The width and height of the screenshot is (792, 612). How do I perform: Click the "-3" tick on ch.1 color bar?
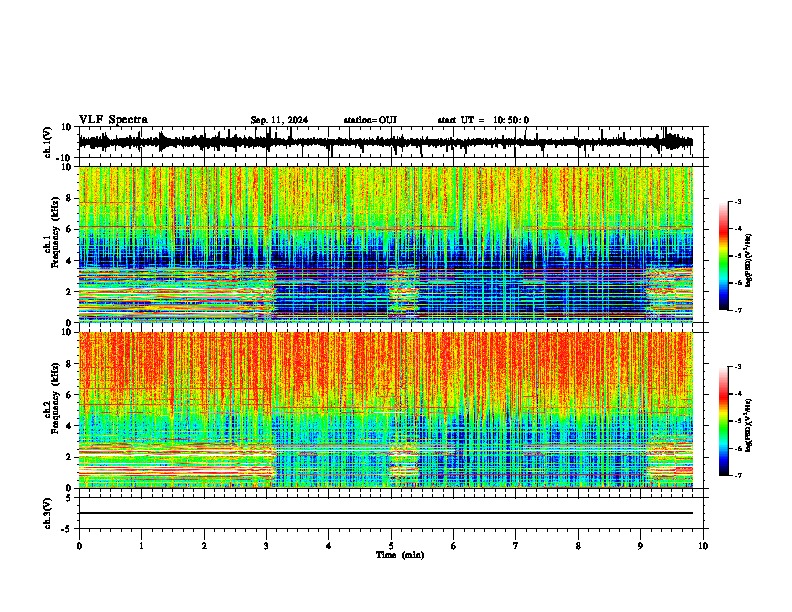[x=737, y=201]
